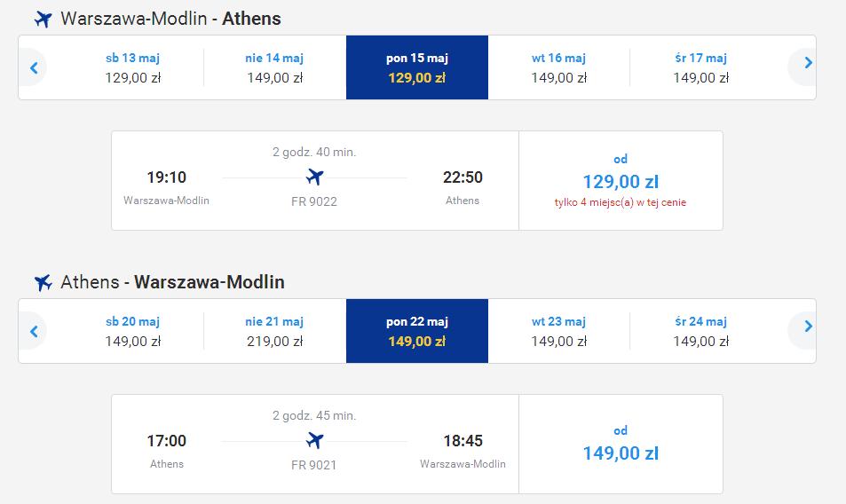The height and width of the screenshot is (504, 846).
Task: Show later return dates with right arrow
Action: pos(808,327)
